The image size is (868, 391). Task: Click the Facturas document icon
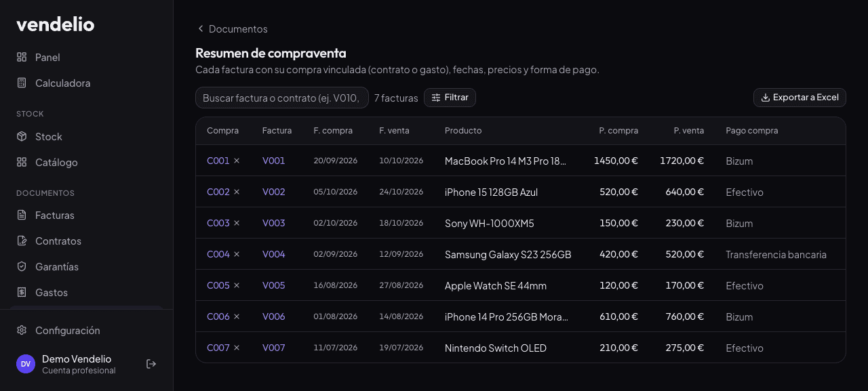click(x=22, y=215)
